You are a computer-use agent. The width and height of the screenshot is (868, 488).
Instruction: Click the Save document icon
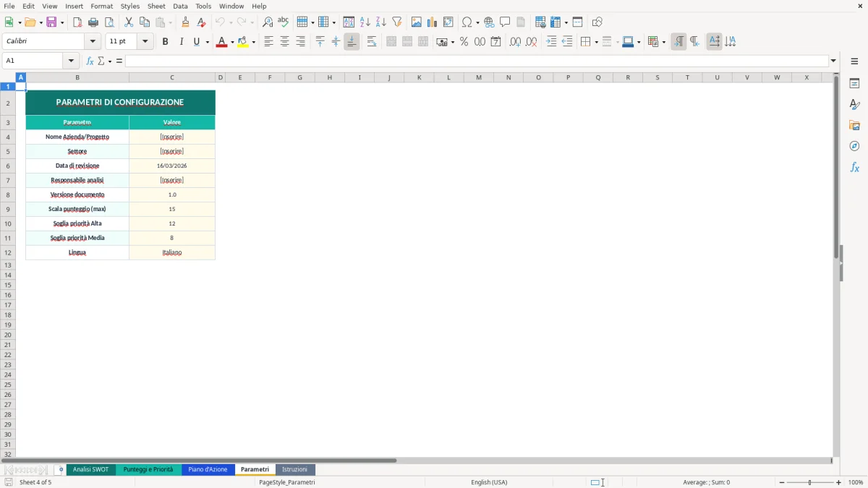[51, 22]
